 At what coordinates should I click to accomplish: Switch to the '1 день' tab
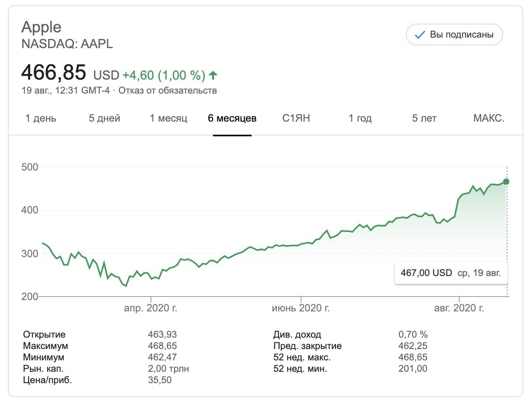coord(41,118)
